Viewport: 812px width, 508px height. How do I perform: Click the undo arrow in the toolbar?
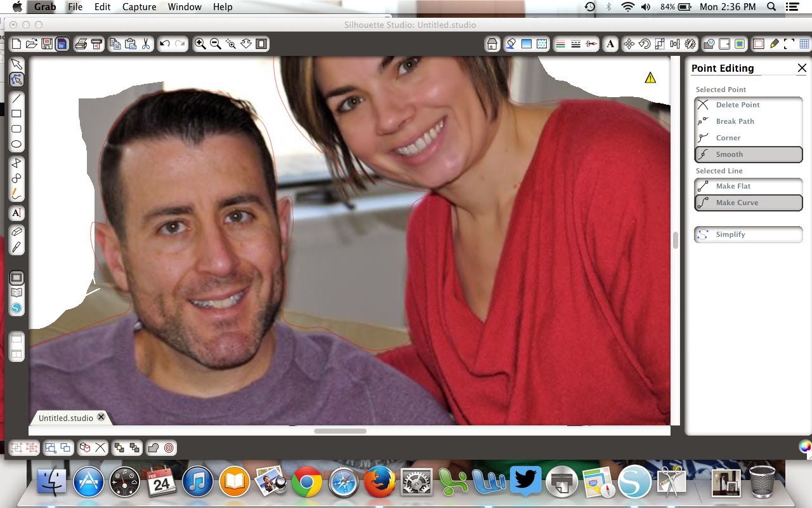[x=166, y=44]
